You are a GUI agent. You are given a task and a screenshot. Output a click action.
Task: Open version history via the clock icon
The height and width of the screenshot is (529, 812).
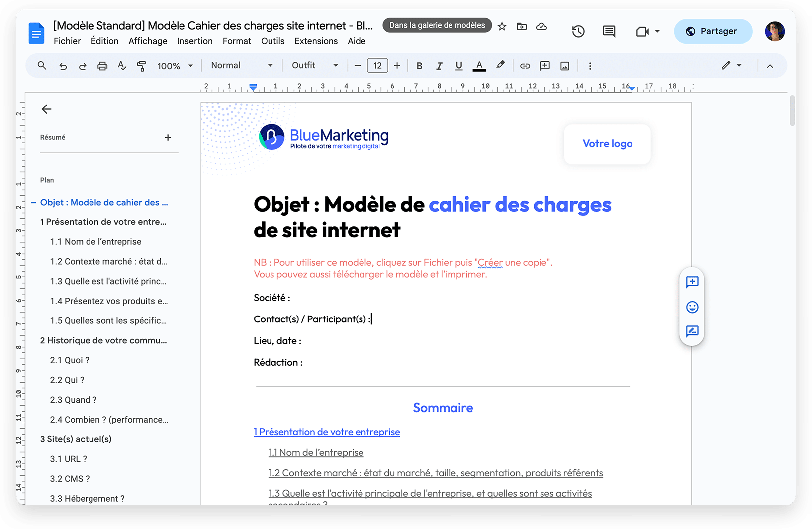(578, 31)
